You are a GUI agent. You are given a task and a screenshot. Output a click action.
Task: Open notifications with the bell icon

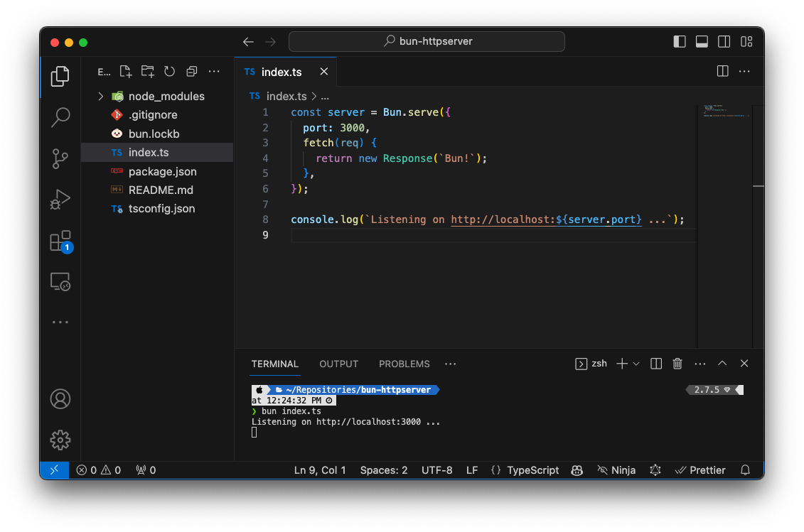(x=745, y=470)
